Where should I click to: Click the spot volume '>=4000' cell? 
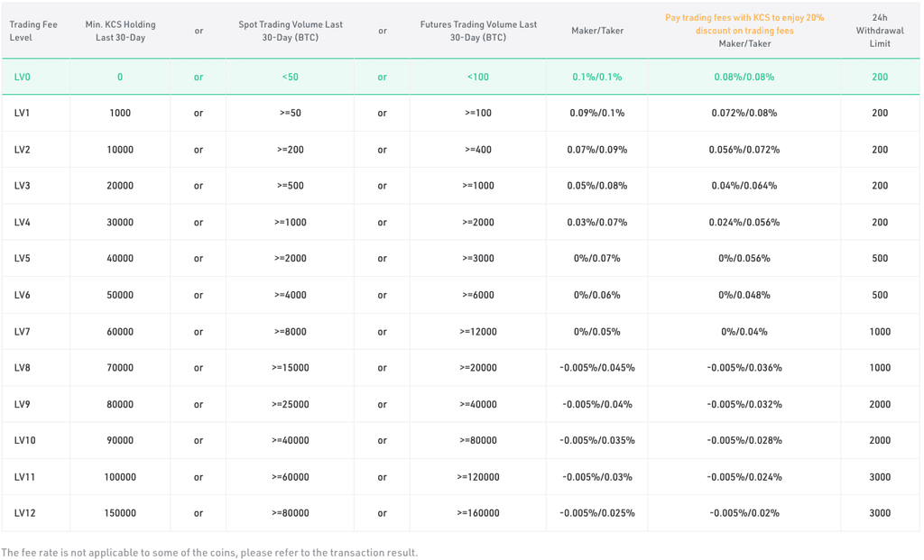[x=290, y=296]
